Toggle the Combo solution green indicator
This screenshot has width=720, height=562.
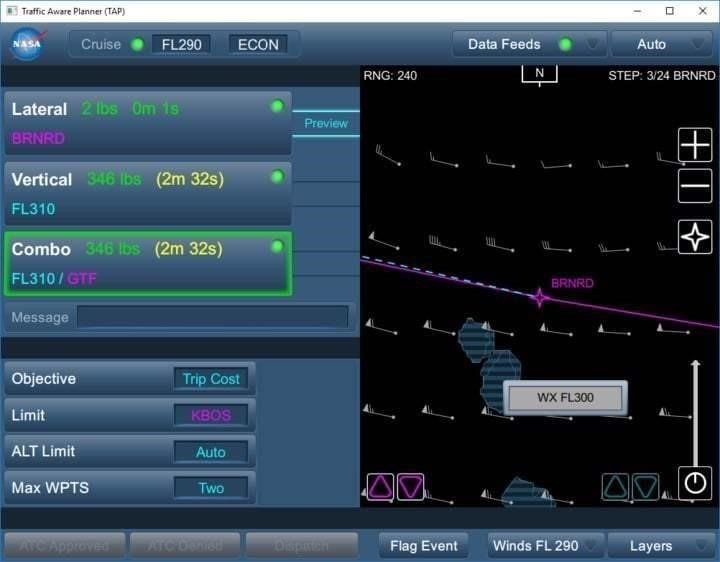[277, 247]
